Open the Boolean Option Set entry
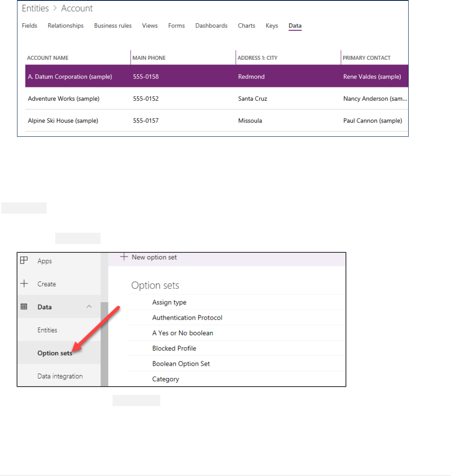The width and height of the screenshot is (451, 476). coord(181,364)
